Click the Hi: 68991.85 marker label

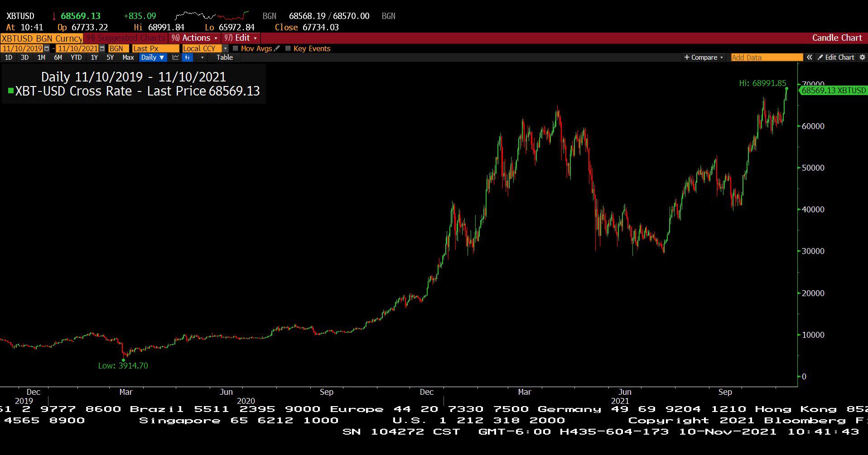coord(762,83)
